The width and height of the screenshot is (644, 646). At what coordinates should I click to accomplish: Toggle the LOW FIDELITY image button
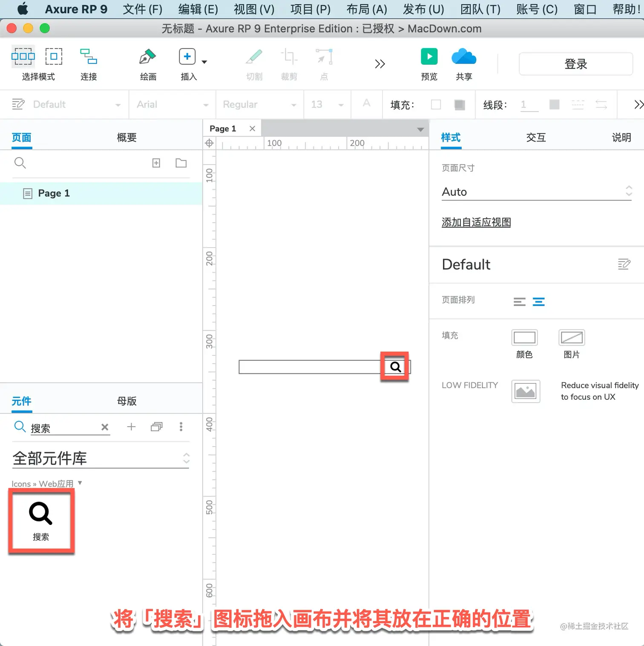(526, 391)
